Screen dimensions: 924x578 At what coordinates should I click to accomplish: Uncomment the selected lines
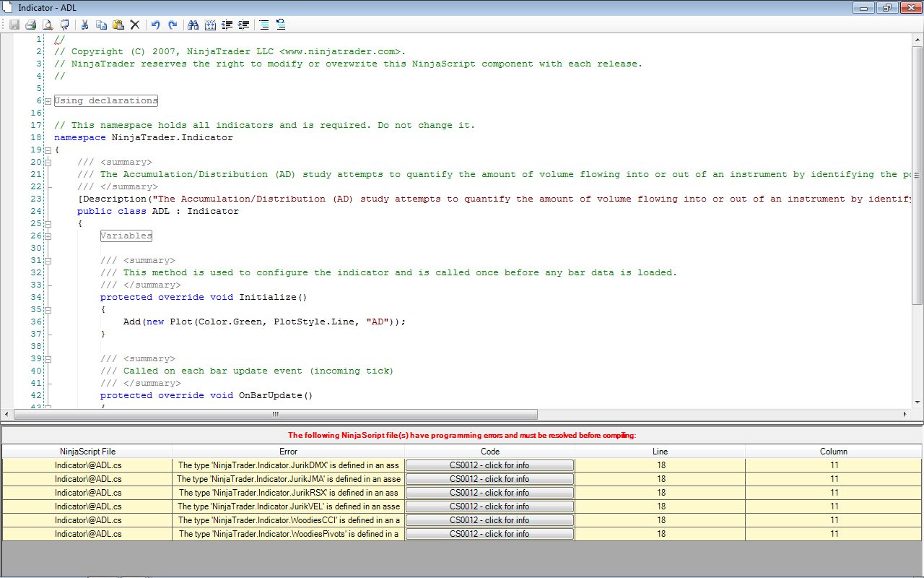281,25
